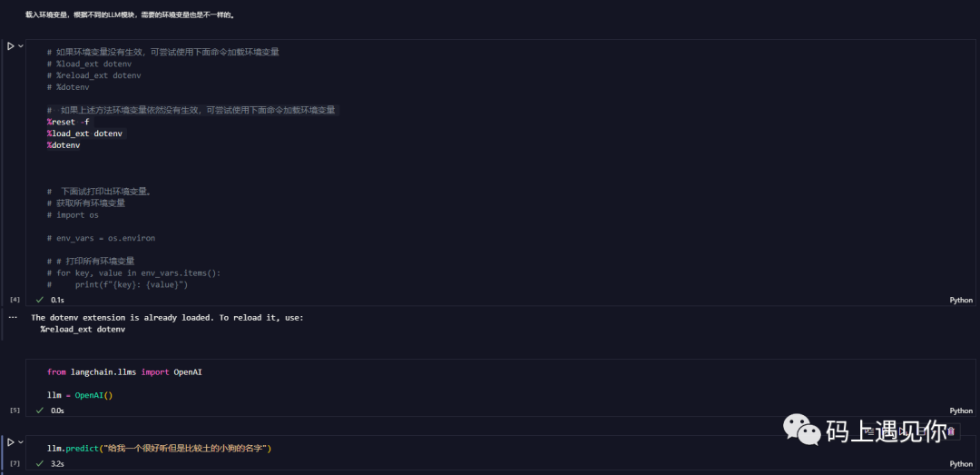The width and height of the screenshot is (980, 475).
Task: Click success checkmark next to 3.2s
Action: [39, 463]
